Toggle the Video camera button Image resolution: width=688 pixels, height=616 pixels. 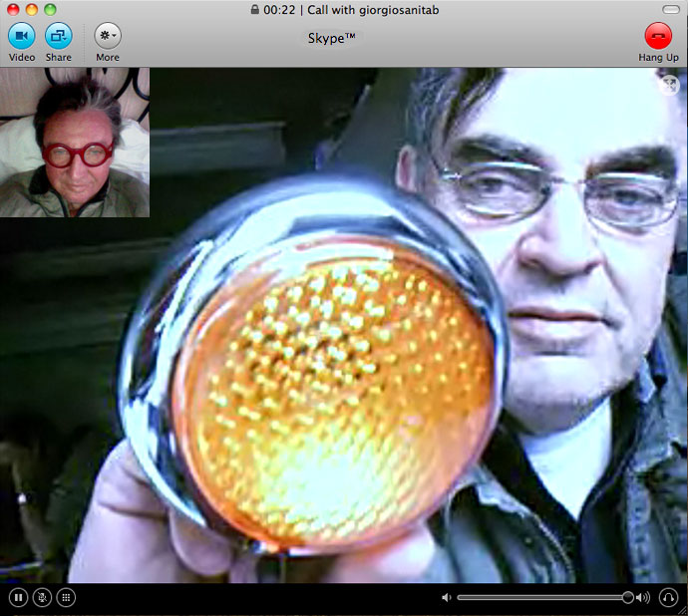[x=22, y=36]
